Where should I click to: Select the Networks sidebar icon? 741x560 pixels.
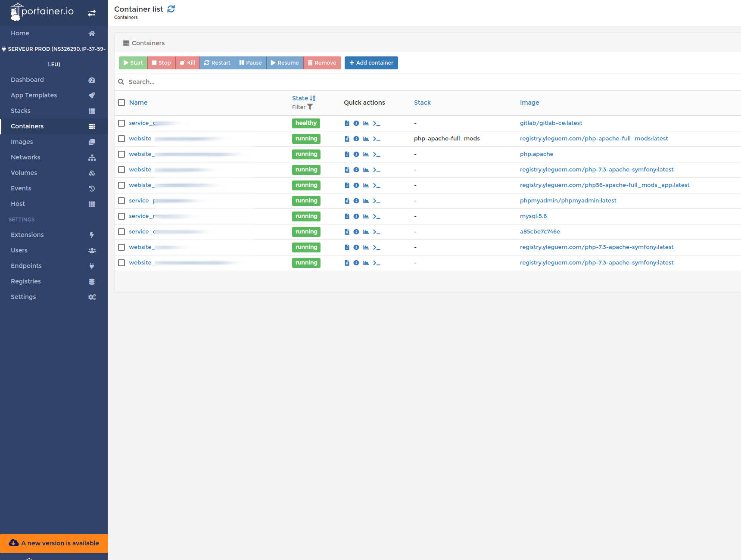92,158
